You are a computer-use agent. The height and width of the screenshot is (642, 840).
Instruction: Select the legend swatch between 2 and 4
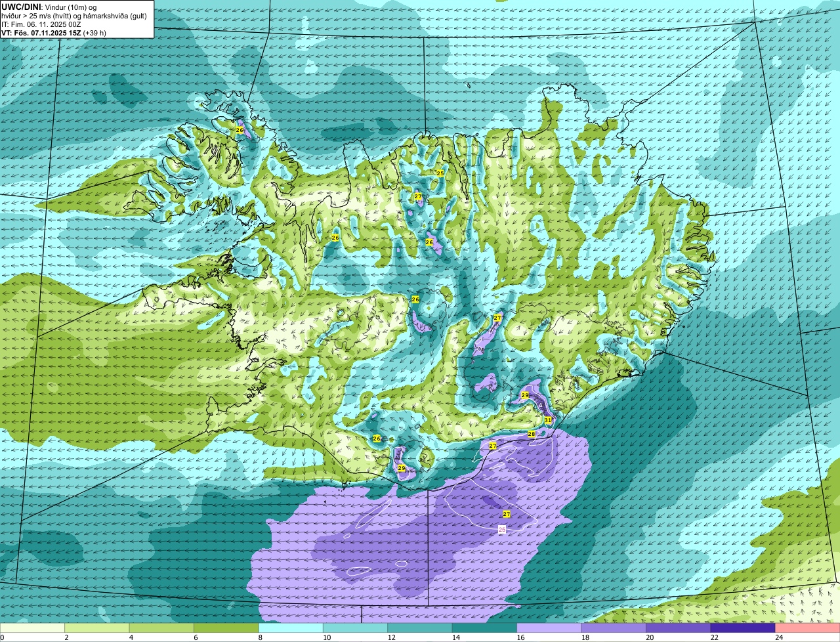point(98,628)
